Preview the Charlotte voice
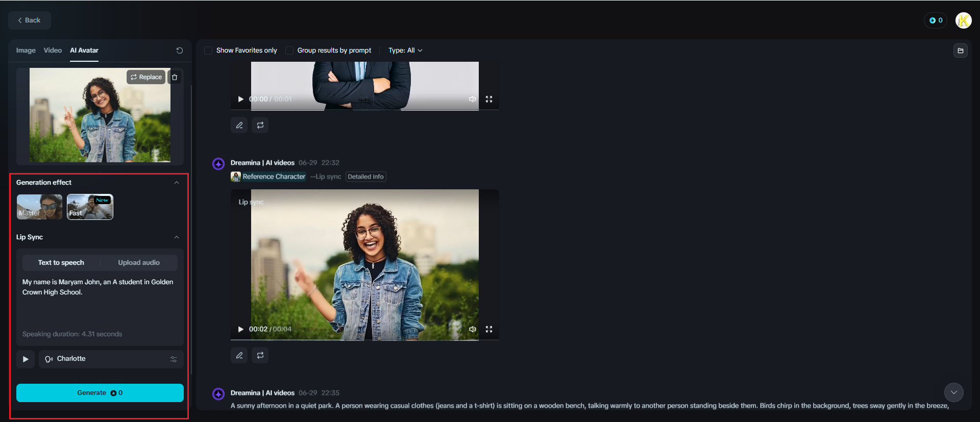Viewport: 980px width, 422px height. [x=26, y=359]
